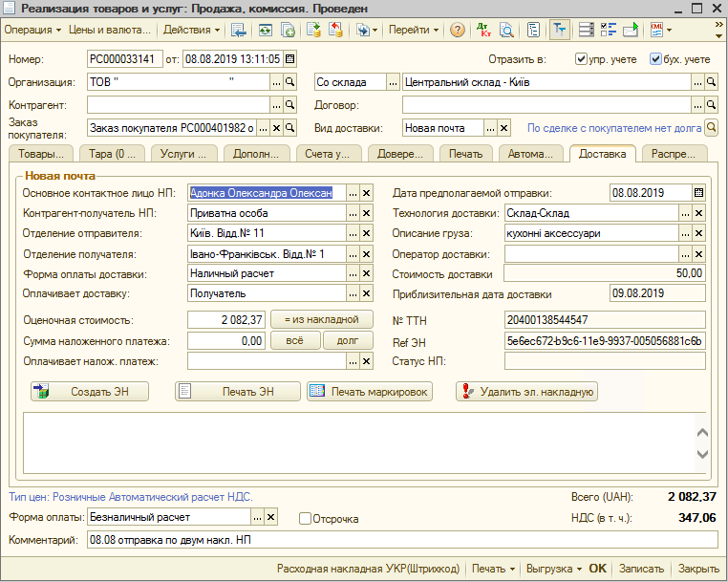Screen dimensions: 728x582
Task: Click the Создать ЭН button
Action: [91, 391]
